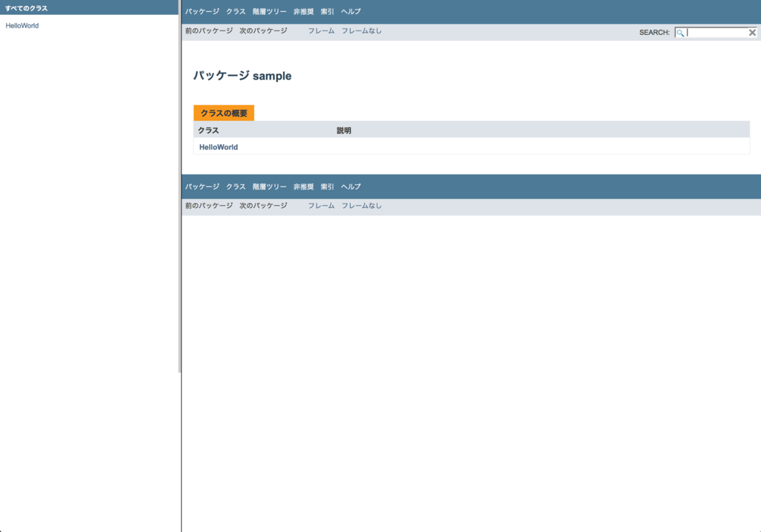The image size is (761, 532).
Task: Open 索引 in the top navigation bar
Action: 327,12
